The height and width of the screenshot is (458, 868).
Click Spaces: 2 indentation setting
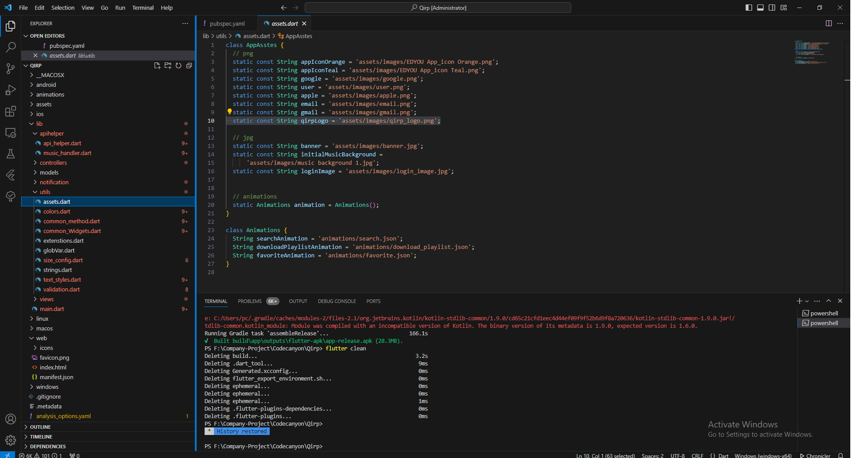[653, 455]
